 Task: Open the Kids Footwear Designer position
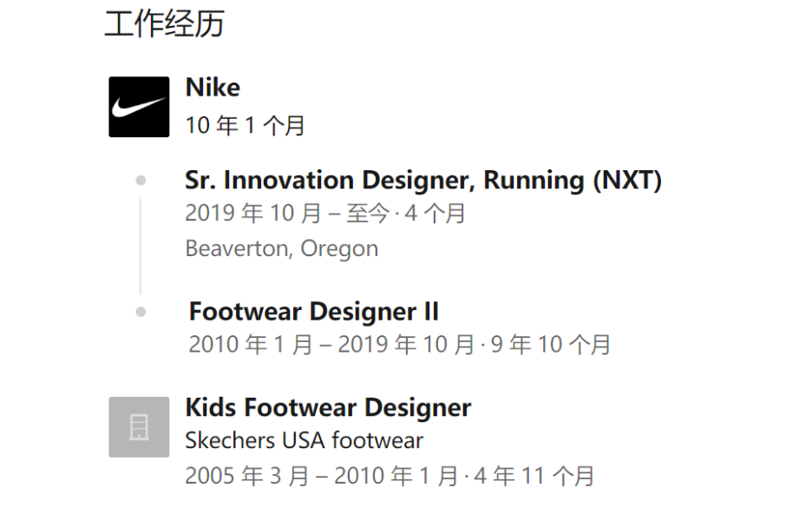pos(328,407)
